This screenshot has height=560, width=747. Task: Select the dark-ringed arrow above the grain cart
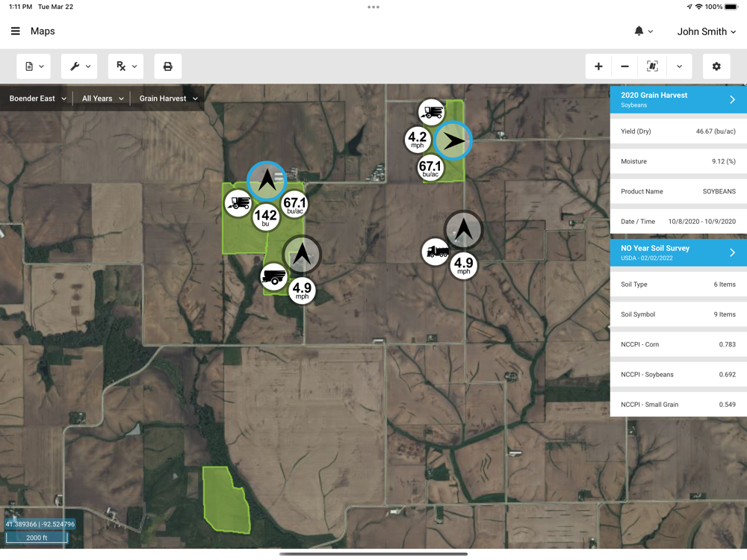[302, 255]
